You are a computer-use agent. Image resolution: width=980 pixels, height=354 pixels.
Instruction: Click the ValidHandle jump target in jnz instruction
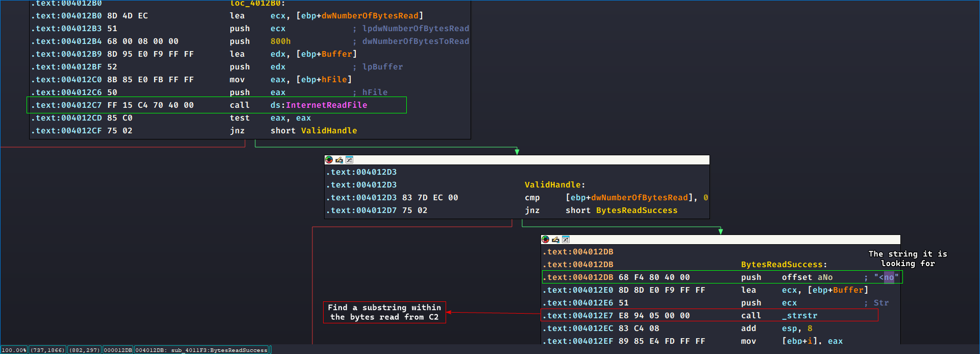[329, 131]
